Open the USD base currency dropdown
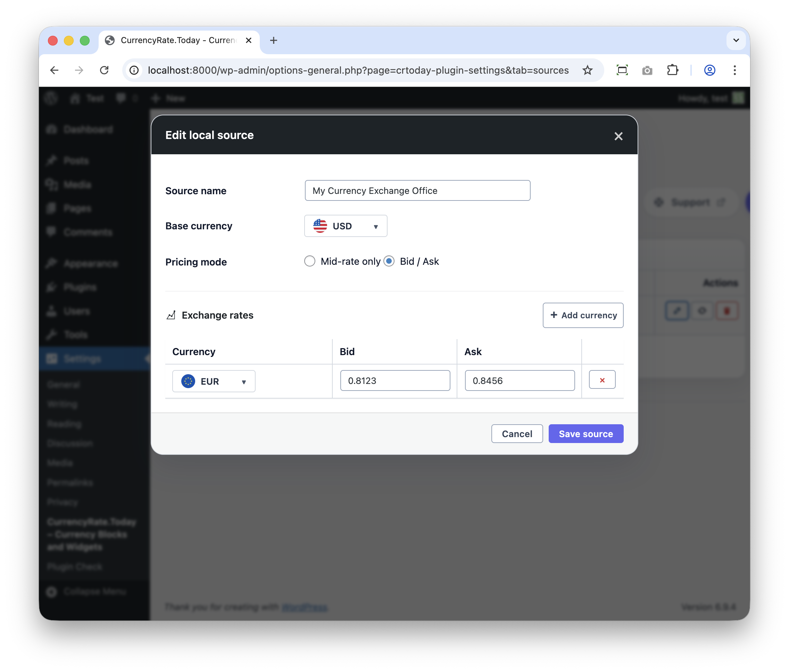Image resolution: width=789 pixels, height=672 pixels. click(x=346, y=226)
